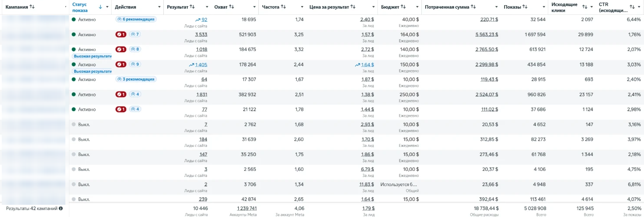
Task: Click the result value 3 533
Action: pos(201,34)
